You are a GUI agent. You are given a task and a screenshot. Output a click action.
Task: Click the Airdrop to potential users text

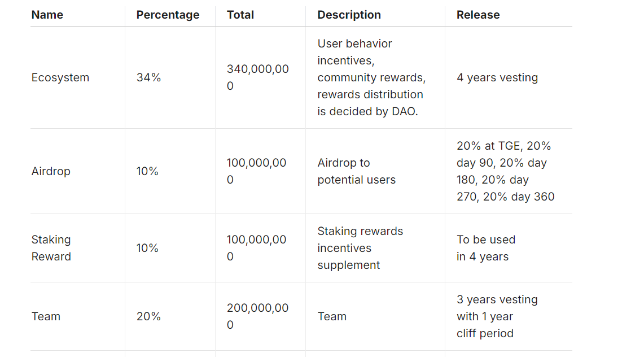[356, 172]
